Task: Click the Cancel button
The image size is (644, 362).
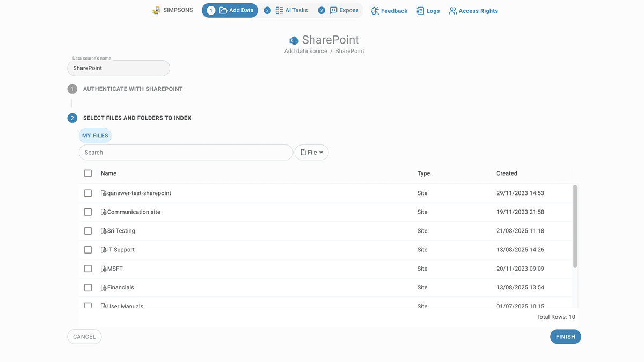Action: 84,337
